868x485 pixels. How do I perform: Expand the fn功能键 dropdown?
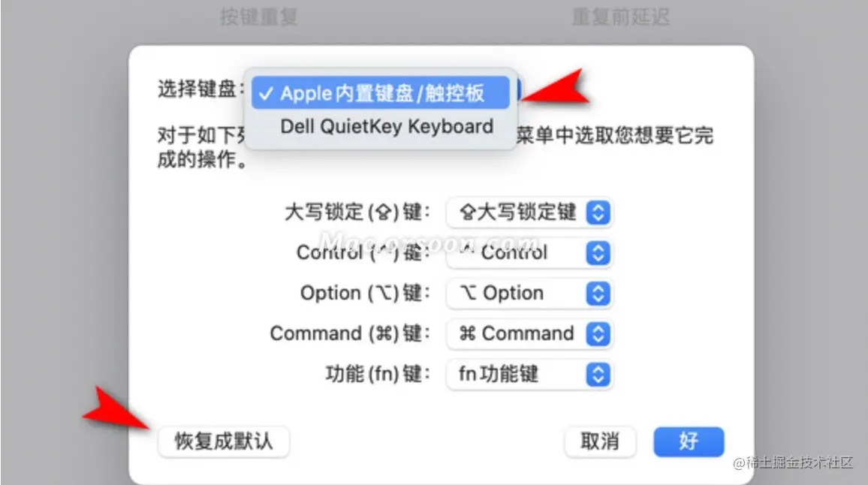pos(529,375)
